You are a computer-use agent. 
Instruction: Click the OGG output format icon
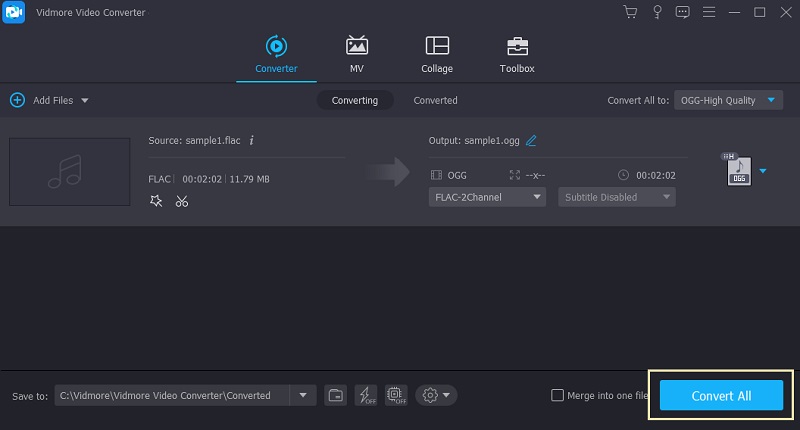pos(738,170)
